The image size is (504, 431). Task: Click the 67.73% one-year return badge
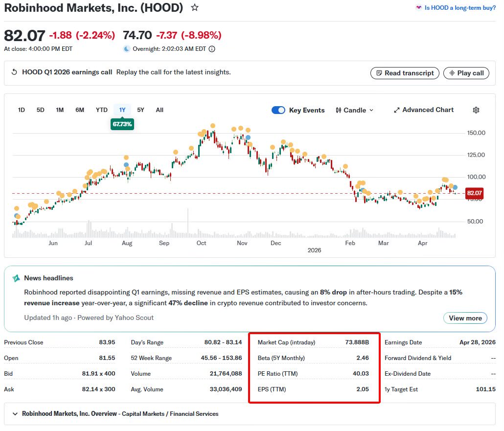click(x=122, y=124)
